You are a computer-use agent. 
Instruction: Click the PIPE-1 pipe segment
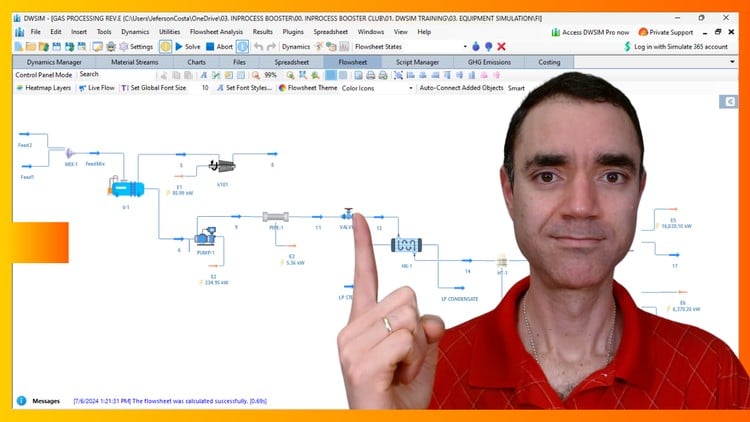point(276,216)
